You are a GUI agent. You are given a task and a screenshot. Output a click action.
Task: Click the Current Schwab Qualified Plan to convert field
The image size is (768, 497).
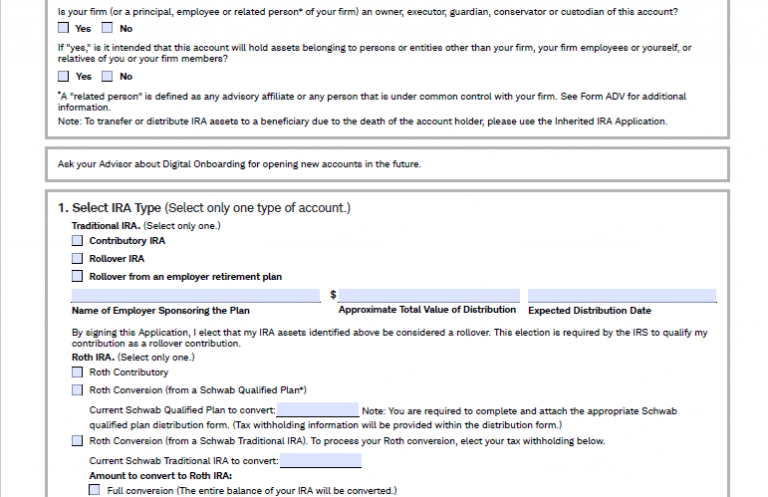tap(317, 411)
